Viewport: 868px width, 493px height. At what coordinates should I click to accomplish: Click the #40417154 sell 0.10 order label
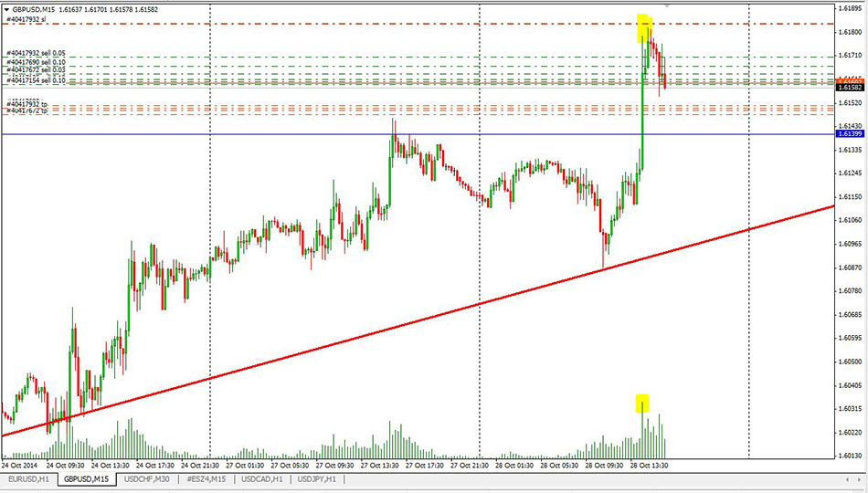[37, 80]
